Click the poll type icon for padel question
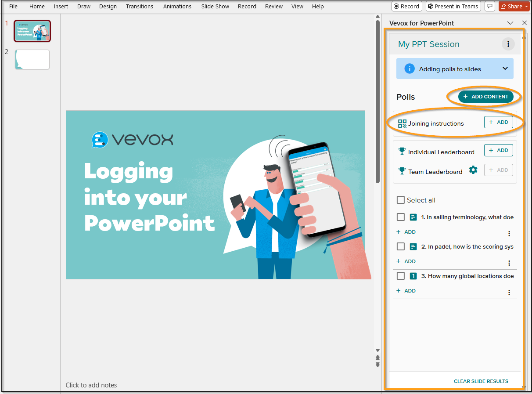Screen dimensions: 532x394 tap(413, 246)
